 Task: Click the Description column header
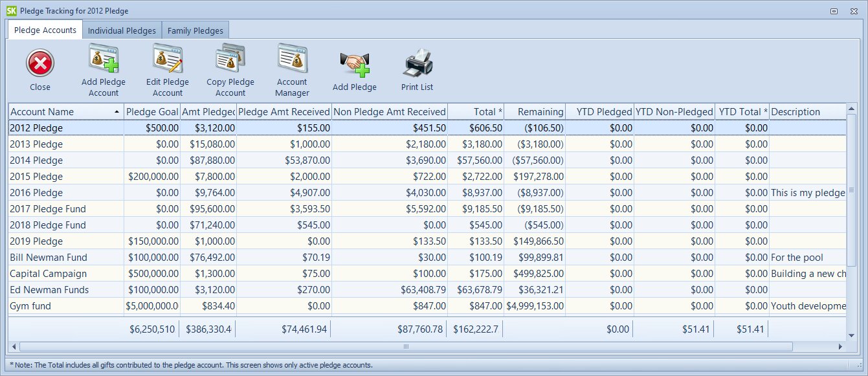click(807, 112)
